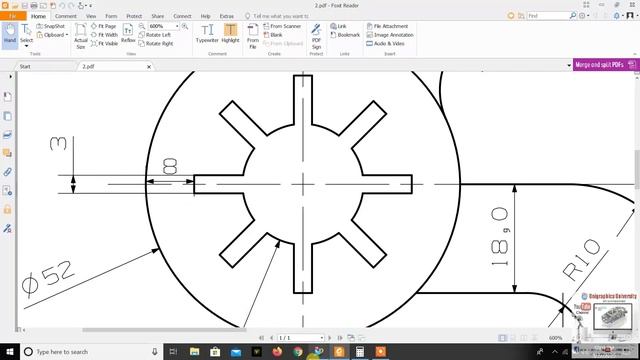
Task: Rotate the page right
Action: (x=156, y=43)
